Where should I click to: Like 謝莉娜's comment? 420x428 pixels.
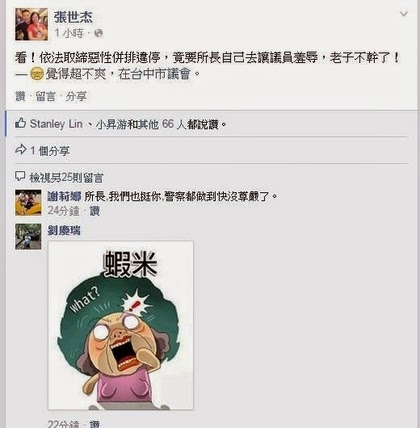[95, 211]
